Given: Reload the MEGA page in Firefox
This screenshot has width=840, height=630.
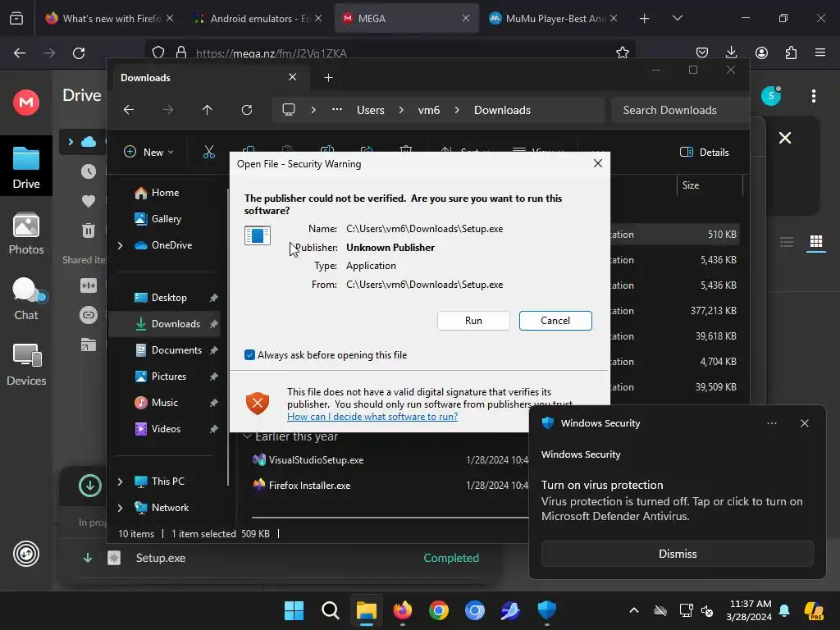Looking at the screenshot, I should (79, 53).
